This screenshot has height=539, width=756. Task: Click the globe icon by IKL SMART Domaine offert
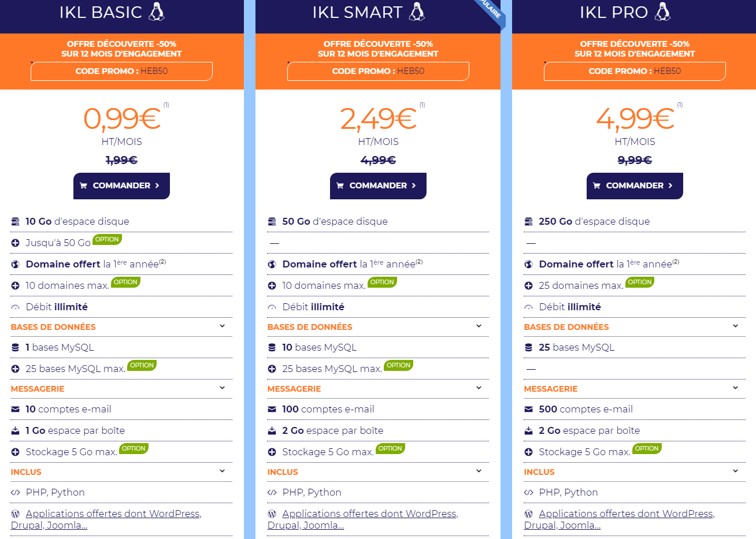272,265
